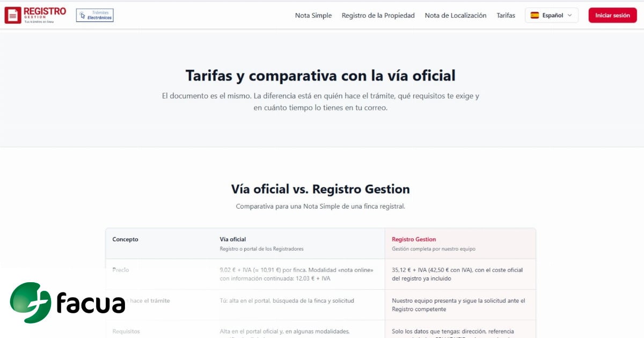The height and width of the screenshot is (338, 644).
Task: Go to Registro de la Propiedad
Action: [x=378, y=16]
